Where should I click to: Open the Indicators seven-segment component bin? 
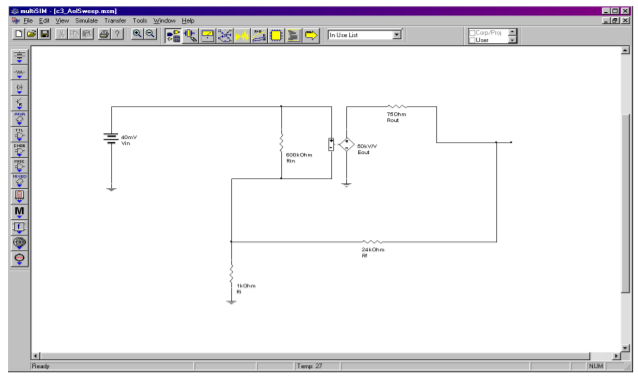(x=19, y=196)
